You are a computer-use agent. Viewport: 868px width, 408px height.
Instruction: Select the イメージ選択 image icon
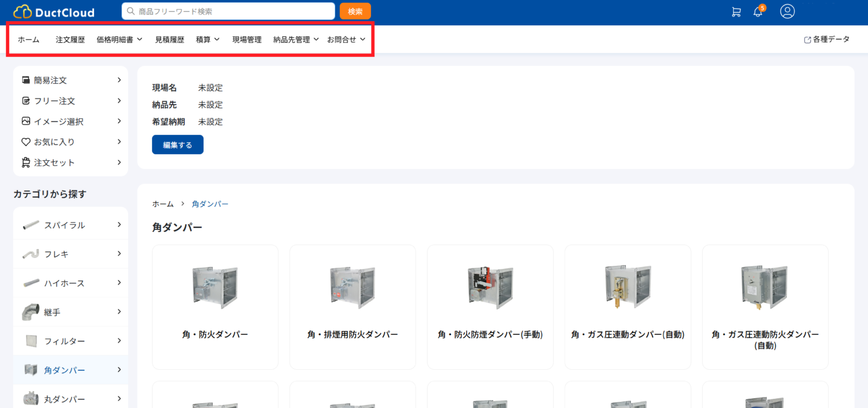(26, 121)
